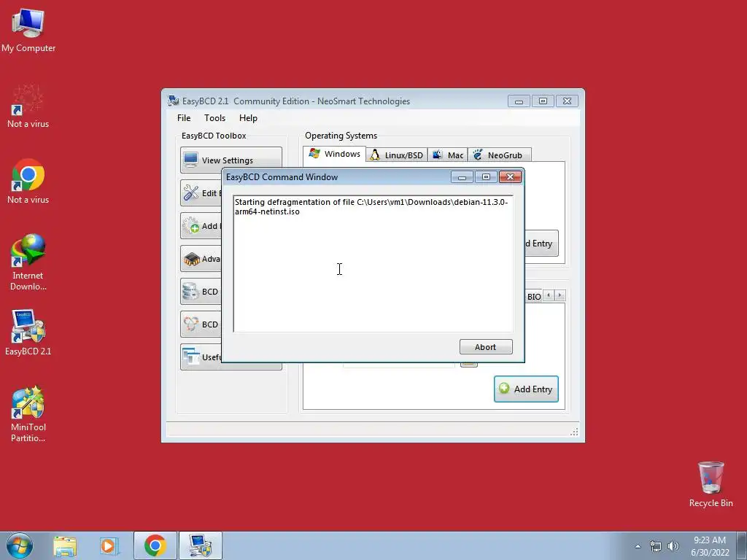
Task: Select the Recycle Bin icon
Action: 711,484
